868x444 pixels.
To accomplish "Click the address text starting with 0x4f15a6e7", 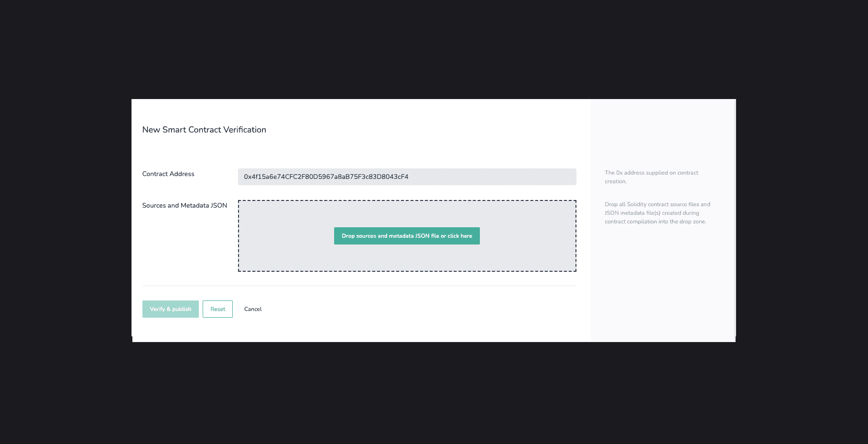I will pyautogui.click(x=326, y=177).
